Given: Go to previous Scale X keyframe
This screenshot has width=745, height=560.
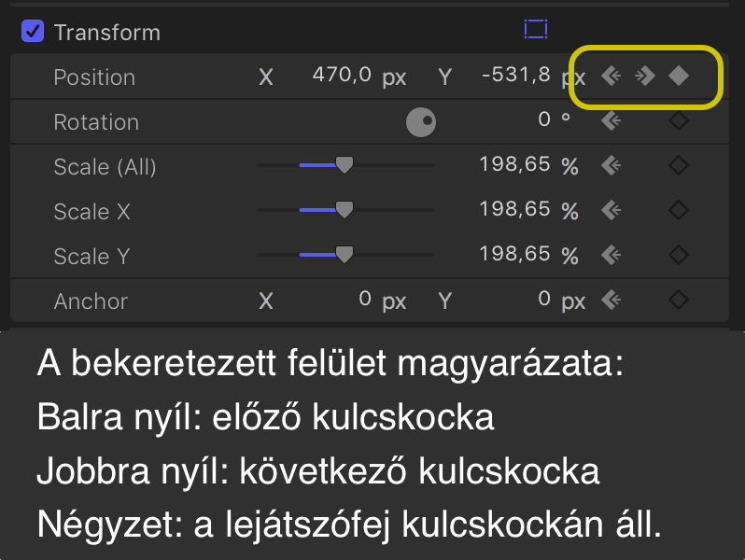Looking at the screenshot, I should tap(611, 210).
